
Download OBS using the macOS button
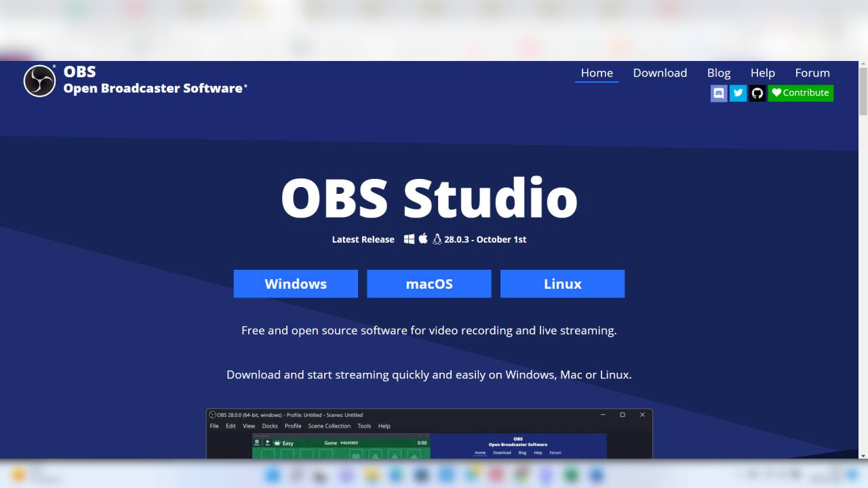coord(429,283)
